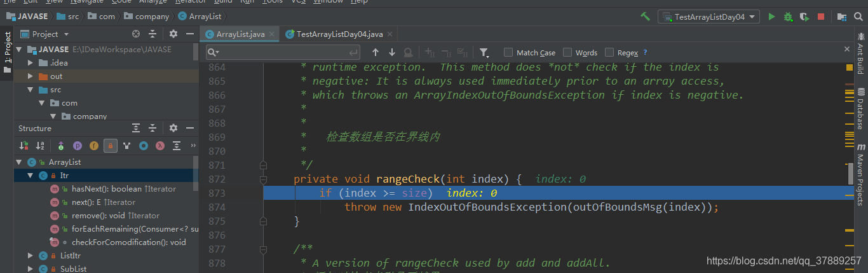The image size is (868, 273).
Task: Build the project with the hammer icon
Action: coord(645,17)
